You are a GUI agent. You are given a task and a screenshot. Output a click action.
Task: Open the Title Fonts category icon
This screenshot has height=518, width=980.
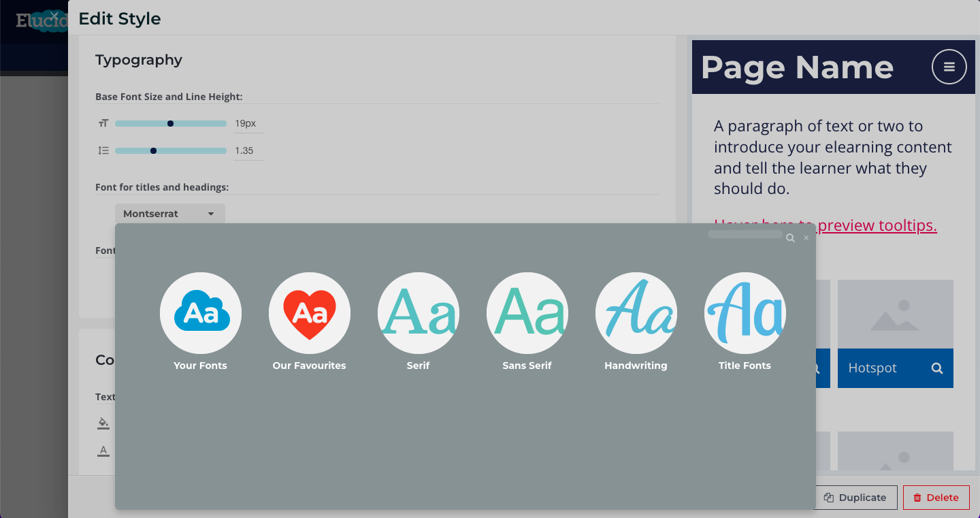745,313
